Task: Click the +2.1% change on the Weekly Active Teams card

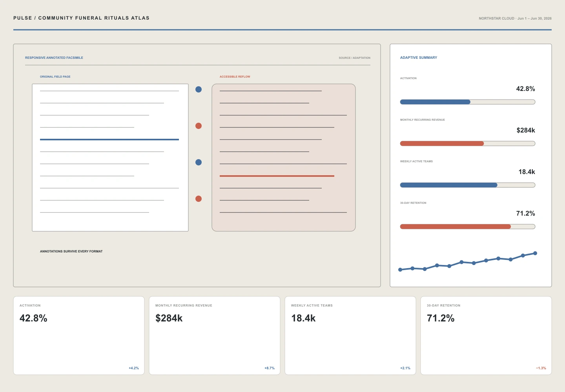Action: pyautogui.click(x=405, y=368)
